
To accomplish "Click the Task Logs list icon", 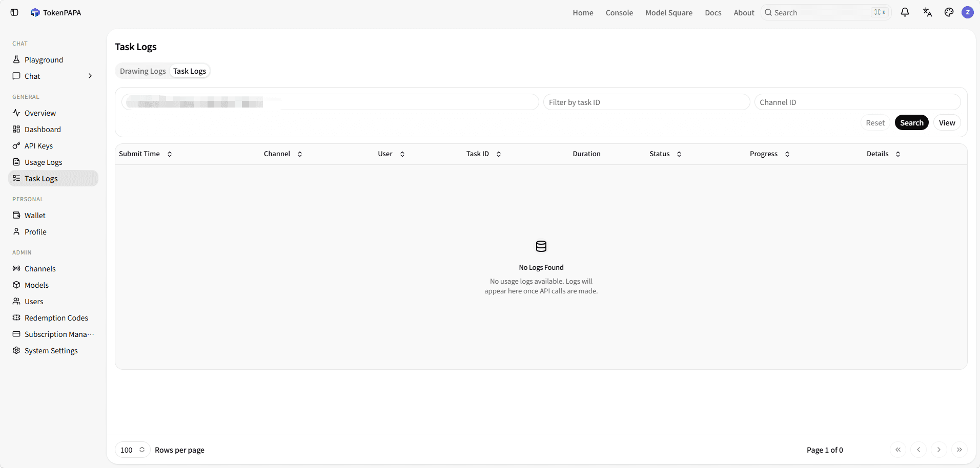I will (x=16, y=178).
